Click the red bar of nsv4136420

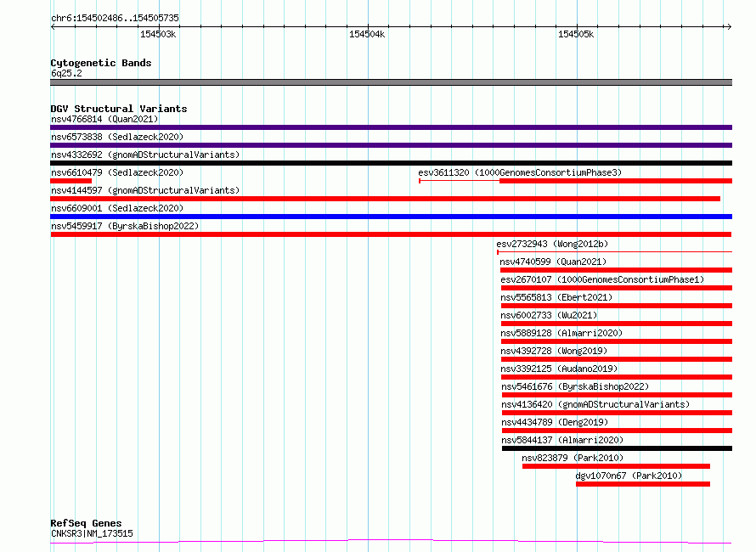click(618, 413)
